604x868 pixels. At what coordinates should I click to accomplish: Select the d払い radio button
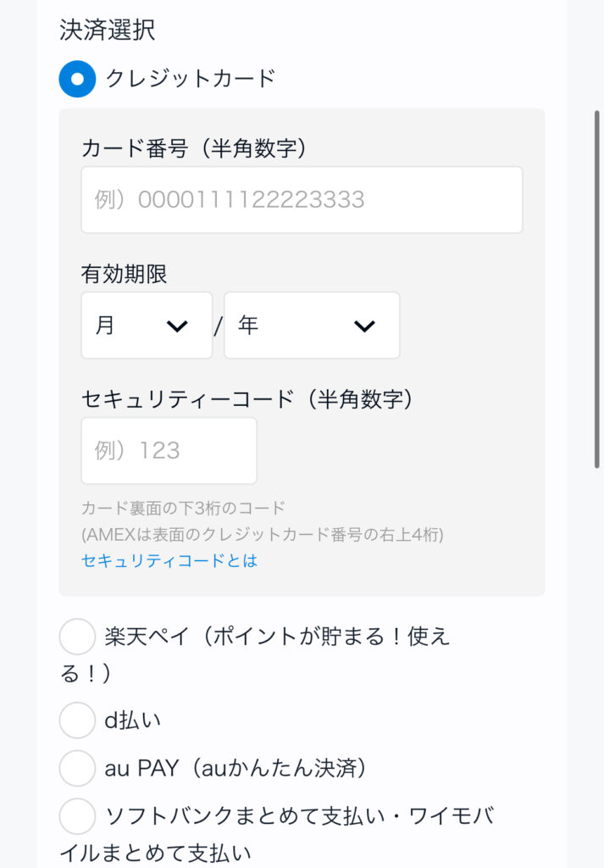(77, 720)
